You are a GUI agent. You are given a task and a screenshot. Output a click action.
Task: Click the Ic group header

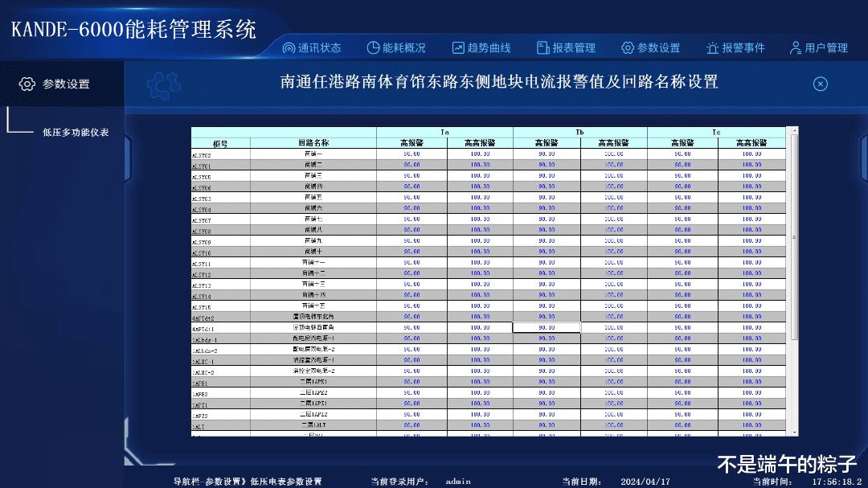716,133
